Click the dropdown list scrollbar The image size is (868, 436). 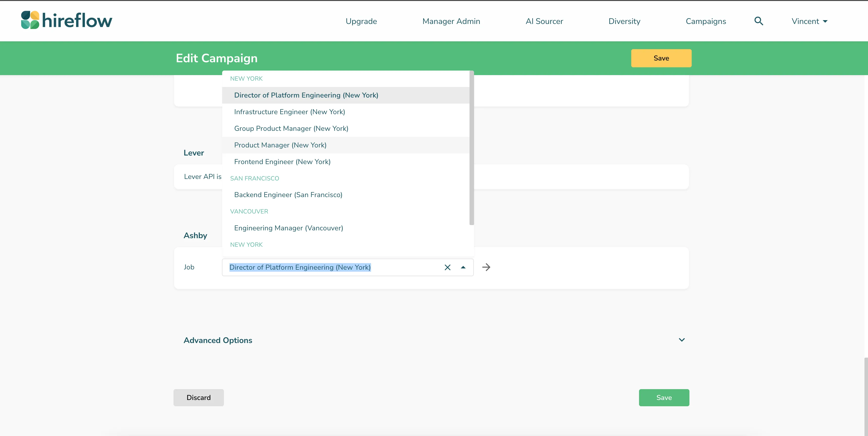coord(471,148)
